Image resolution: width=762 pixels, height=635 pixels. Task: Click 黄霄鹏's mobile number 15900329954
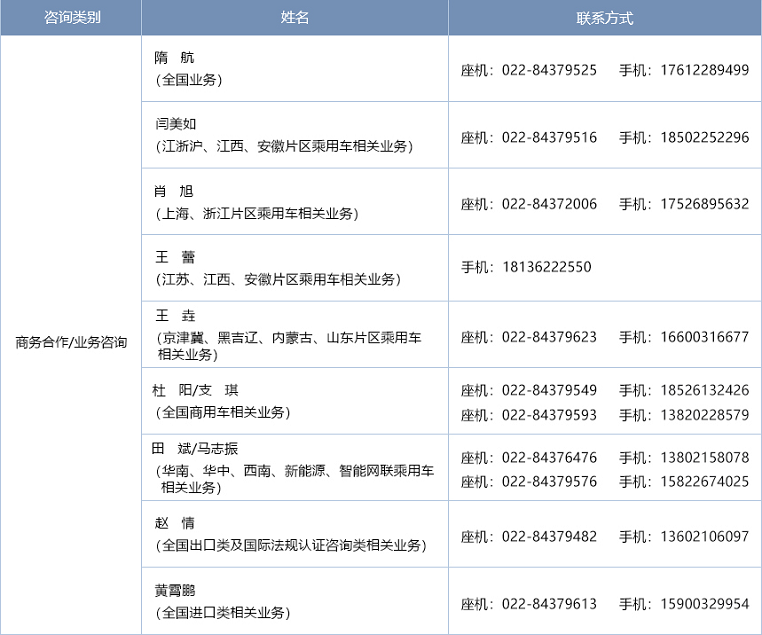pyautogui.click(x=704, y=604)
